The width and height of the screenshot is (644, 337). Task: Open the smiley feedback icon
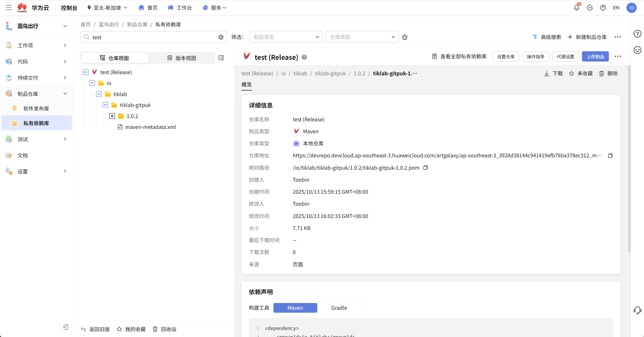(637, 50)
